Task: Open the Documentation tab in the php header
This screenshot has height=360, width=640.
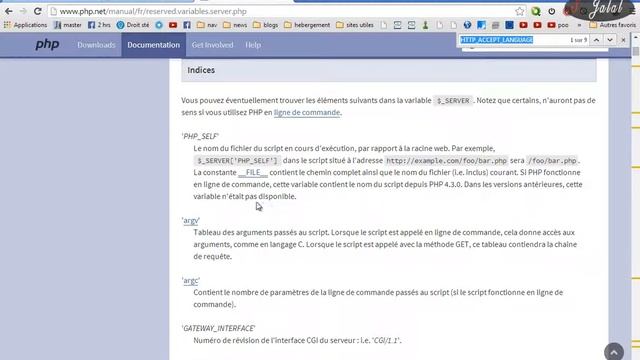Action: click(x=153, y=45)
